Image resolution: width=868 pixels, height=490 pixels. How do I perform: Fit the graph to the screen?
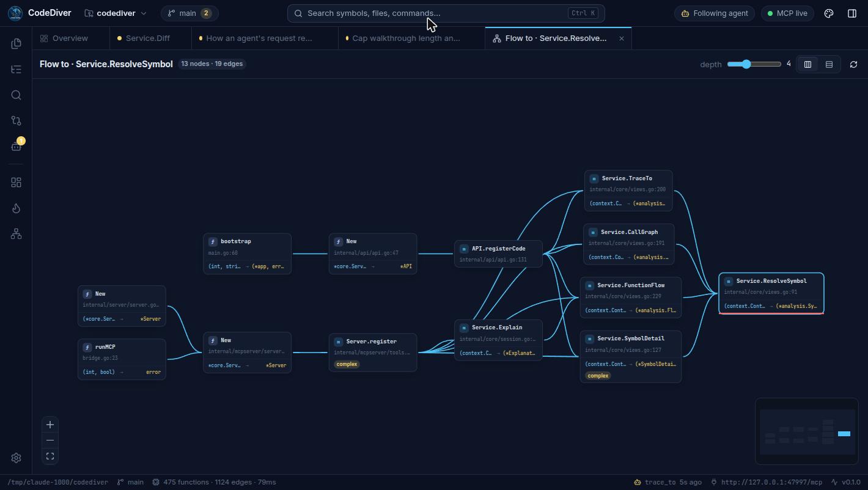tap(50, 456)
